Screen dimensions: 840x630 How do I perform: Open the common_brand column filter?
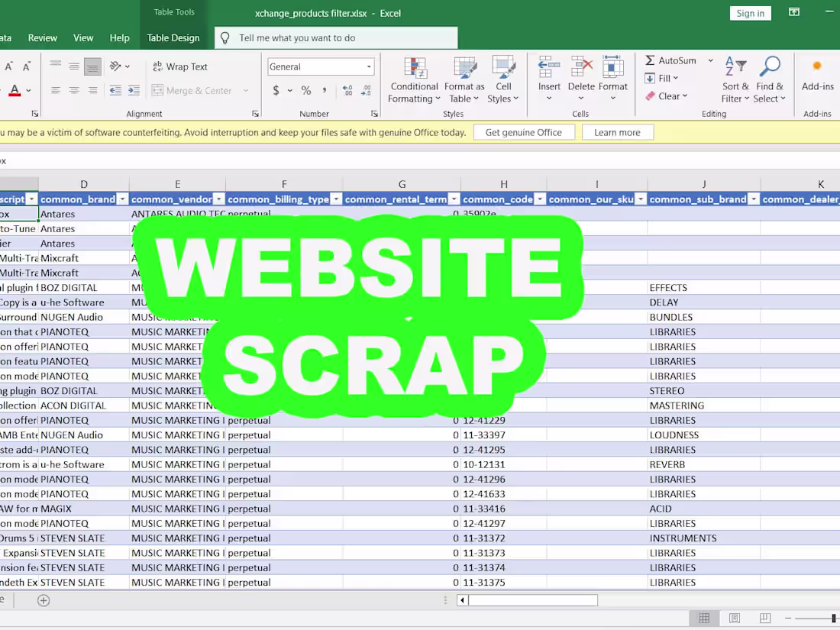click(x=122, y=199)
